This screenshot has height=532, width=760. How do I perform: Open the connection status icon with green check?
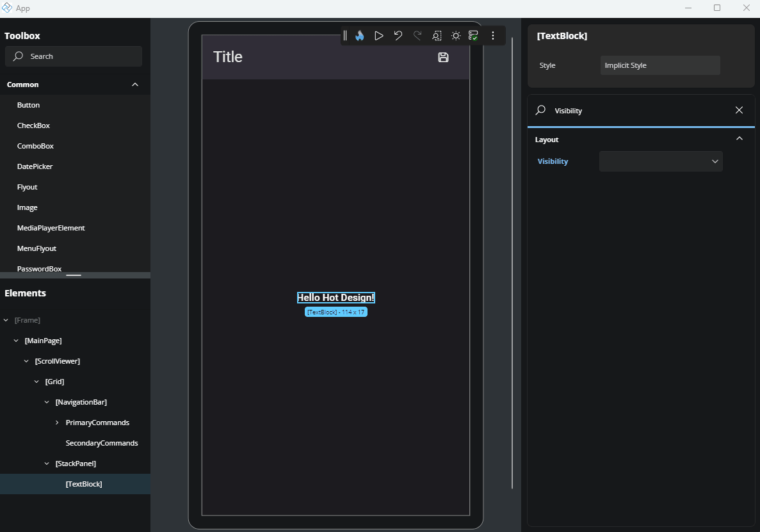pos(473,35)
